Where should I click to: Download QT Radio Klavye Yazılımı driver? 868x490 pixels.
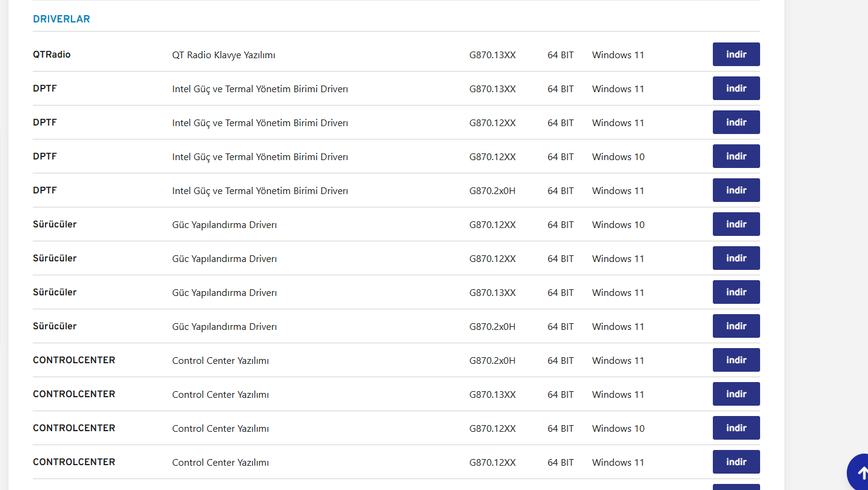[736, 55]
